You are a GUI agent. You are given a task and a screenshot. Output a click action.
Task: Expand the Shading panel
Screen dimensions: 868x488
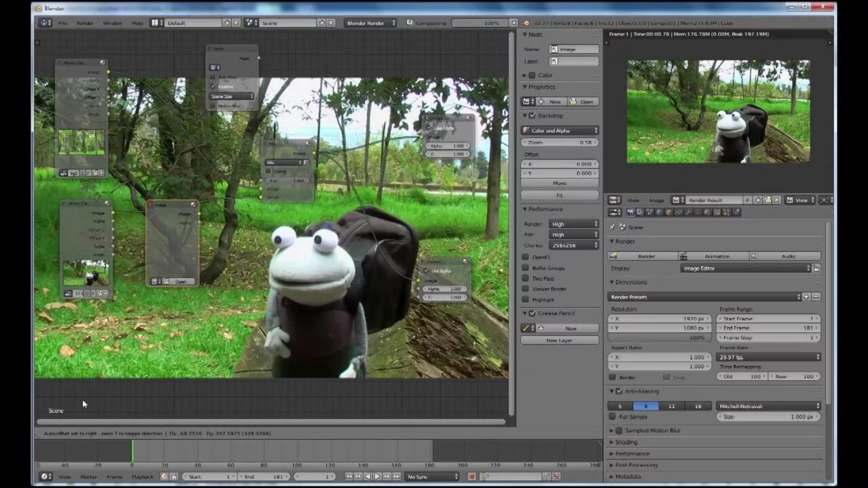tap(626, 442)
